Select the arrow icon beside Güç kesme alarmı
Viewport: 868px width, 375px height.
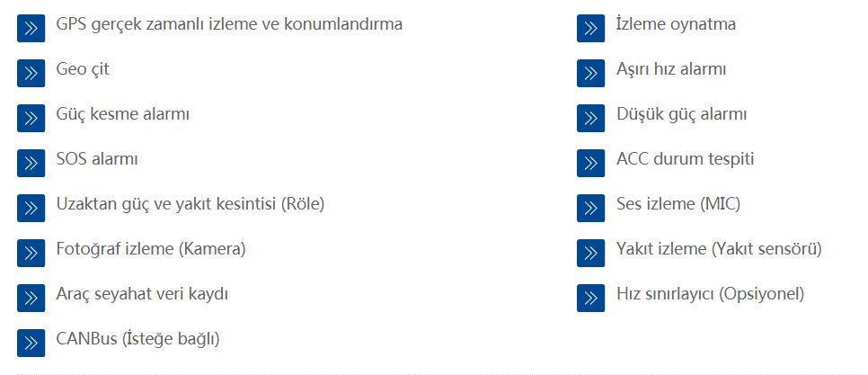pos(31,118)
